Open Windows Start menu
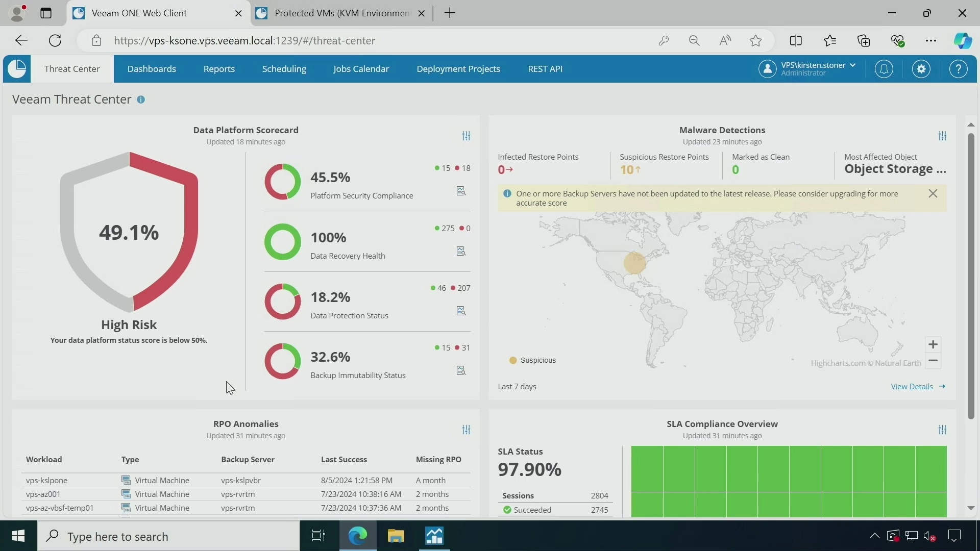This screenshot has height=551, width=980. pos(18,536)
